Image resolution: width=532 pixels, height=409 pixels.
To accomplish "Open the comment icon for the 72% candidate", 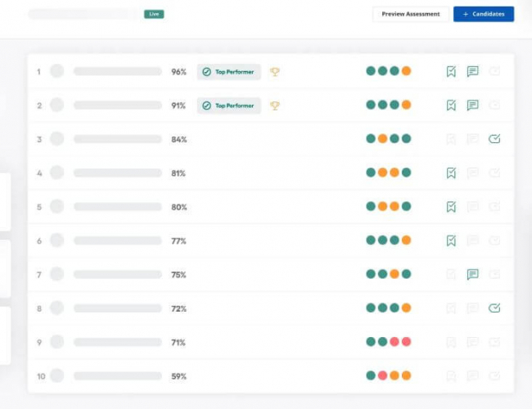I will 472,308.
